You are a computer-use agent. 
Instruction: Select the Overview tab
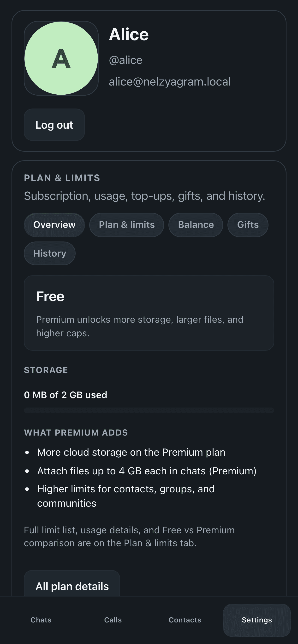pyautogui.click(x=54, y=225)
